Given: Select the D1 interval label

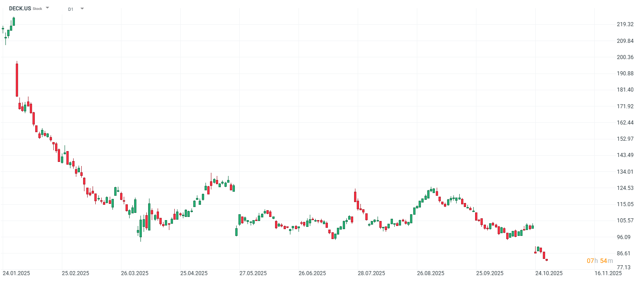Looking at the screenshot, I should tap(71, 9).
